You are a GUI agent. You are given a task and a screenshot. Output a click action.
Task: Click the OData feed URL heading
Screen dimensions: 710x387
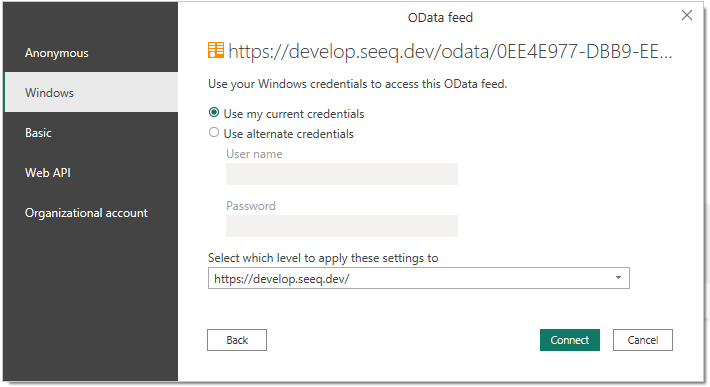click(450, 51)
